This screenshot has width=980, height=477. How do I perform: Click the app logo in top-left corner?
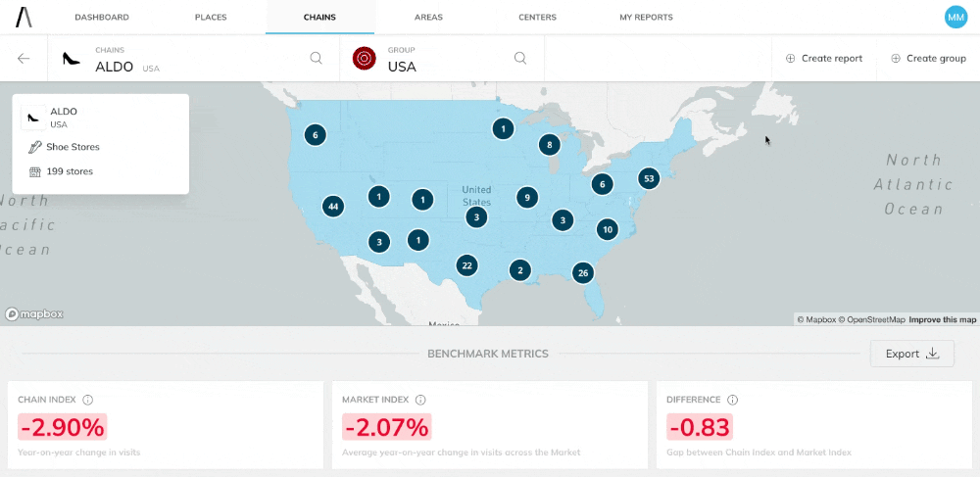point(24,17)
